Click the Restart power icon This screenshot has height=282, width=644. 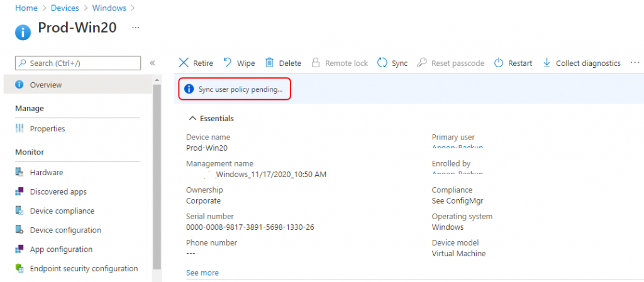(x=499, y=63)
